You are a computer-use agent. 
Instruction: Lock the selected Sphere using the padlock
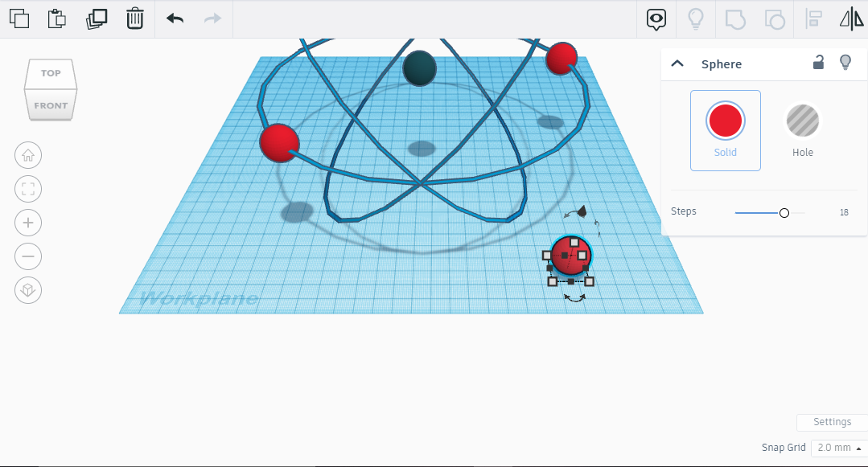tap(818, 63)
